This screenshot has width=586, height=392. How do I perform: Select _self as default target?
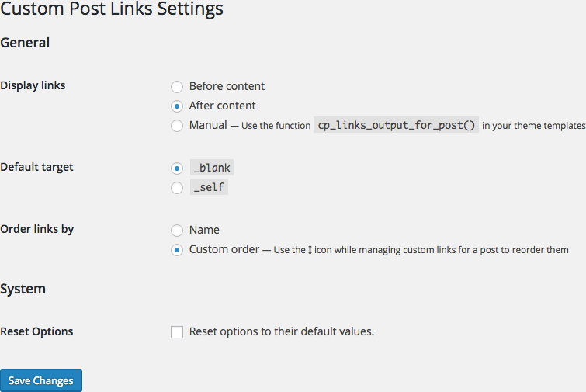click(177, 188)
